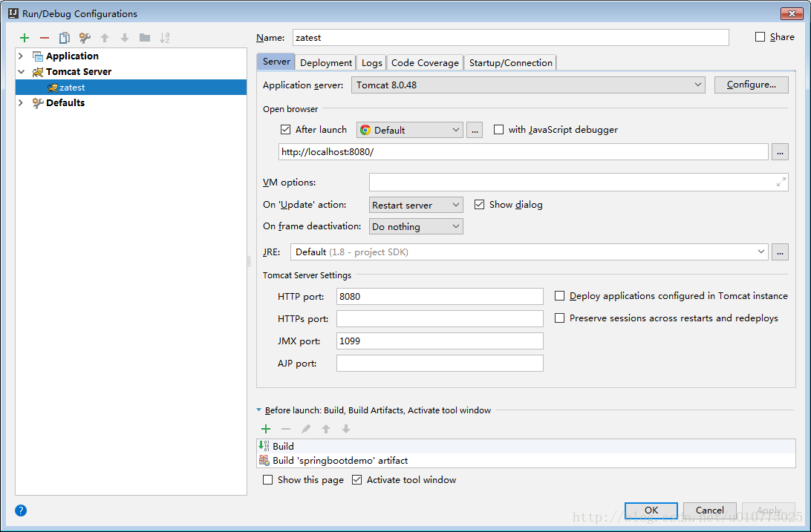The image size is (811, 532).
Task: Switch to the Deployment tab
Action: 326,62
